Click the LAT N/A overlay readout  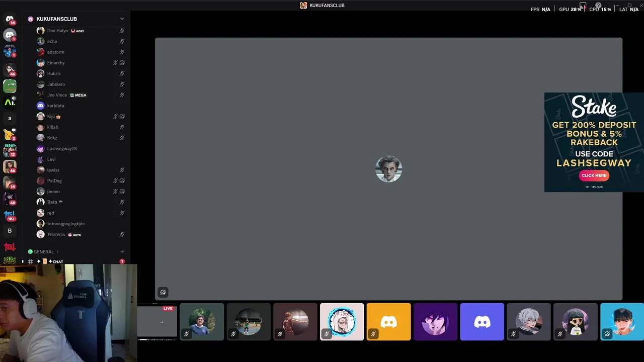630,9
